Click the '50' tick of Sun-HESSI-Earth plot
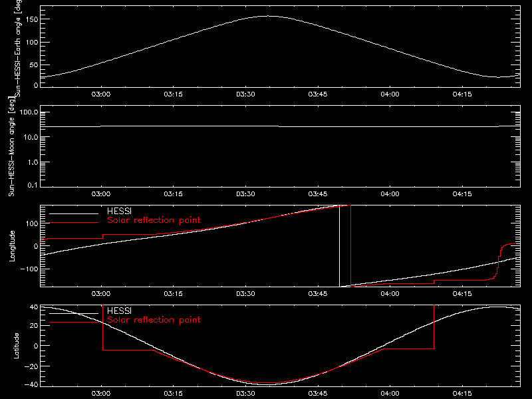 coord(34,65)
